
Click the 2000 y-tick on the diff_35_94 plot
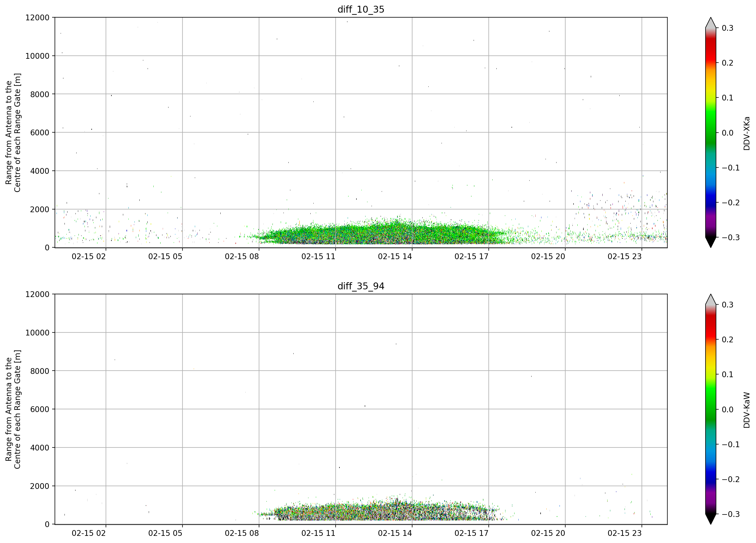[x=40, y=486]
